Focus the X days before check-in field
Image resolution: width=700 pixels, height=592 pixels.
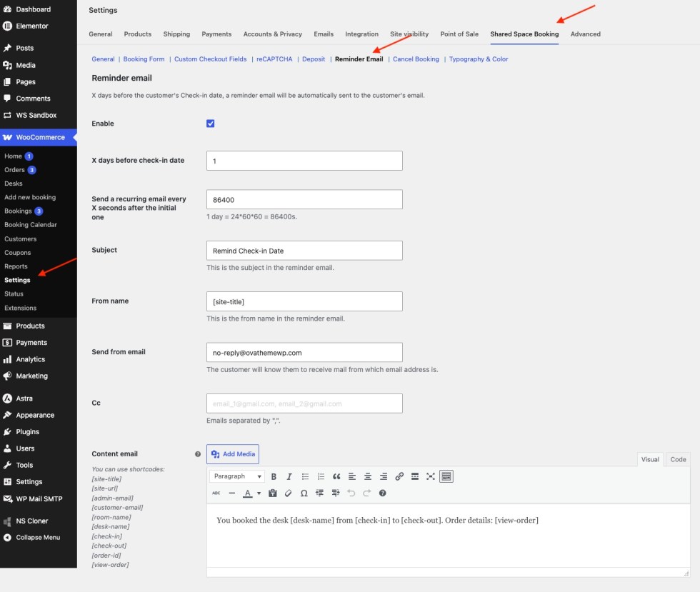pyautogui.click(x=304, y=161)
